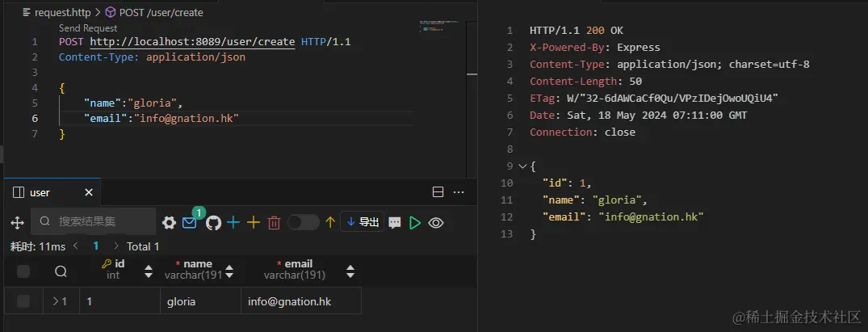
Task: Click the magnifier icon in table header row
Action: coord(61,271)
